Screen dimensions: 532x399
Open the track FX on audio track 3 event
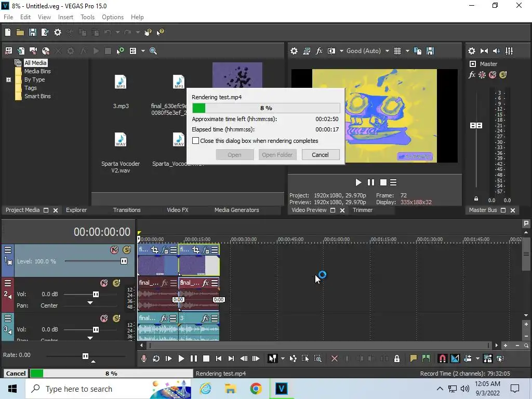click(164, 318)
